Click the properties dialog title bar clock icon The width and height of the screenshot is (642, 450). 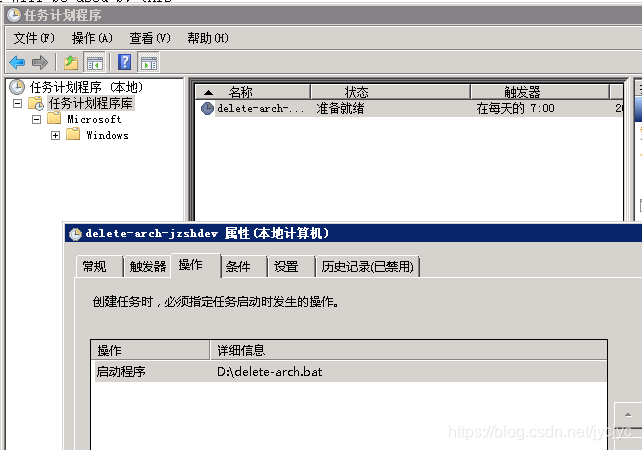pos(75,234)
